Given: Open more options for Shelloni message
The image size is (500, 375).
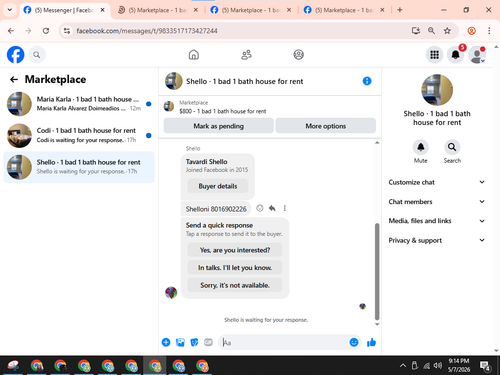Looking at the screenshot, I should pos(285,208).
